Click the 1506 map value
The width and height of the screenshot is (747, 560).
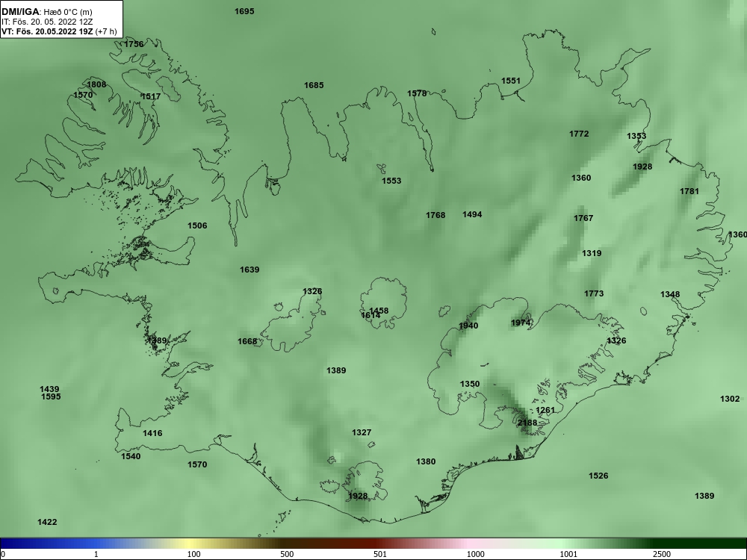[197, 225]
